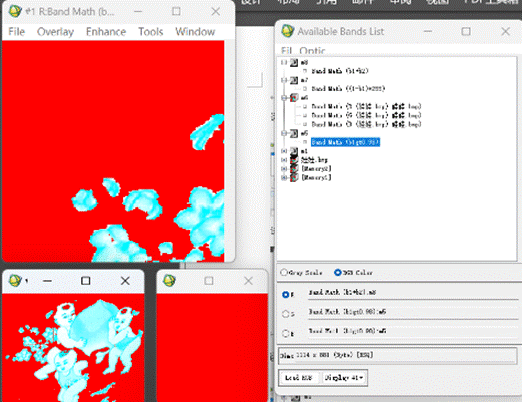Expand the [Memory1] node

click(x=284, y=177)
